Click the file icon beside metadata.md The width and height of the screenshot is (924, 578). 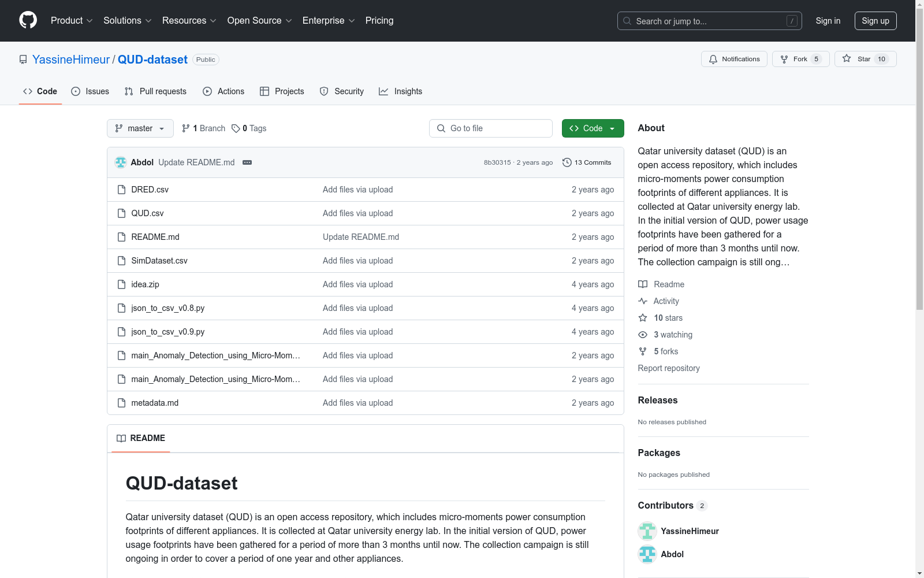pos(121,403)
